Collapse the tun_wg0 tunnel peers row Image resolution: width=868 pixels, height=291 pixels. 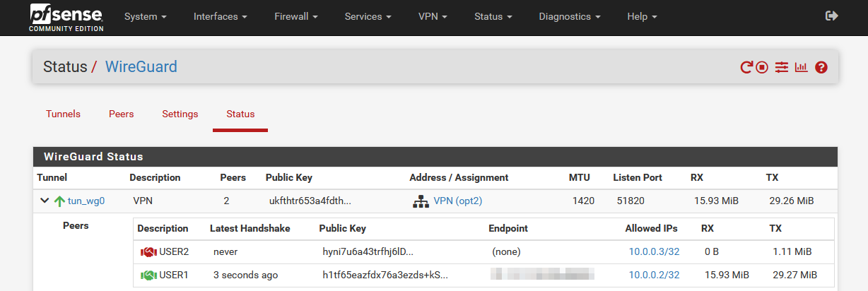tap(45, 201)
